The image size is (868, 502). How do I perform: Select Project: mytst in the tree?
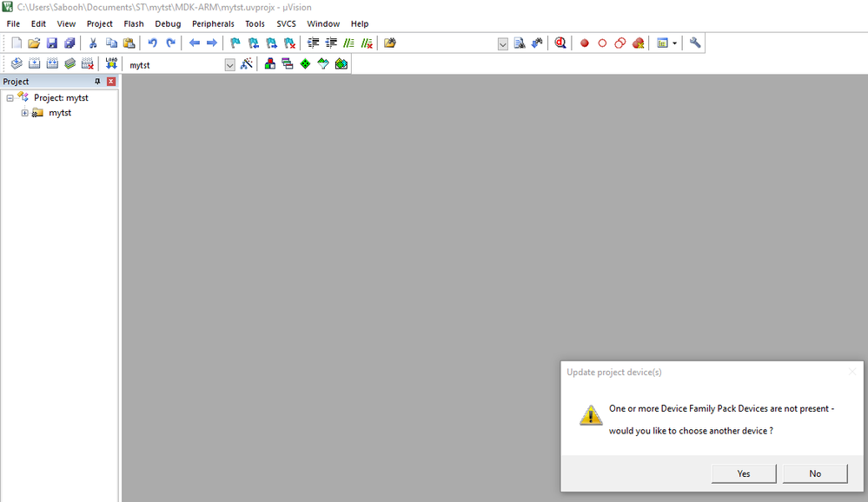pos(61,98)
